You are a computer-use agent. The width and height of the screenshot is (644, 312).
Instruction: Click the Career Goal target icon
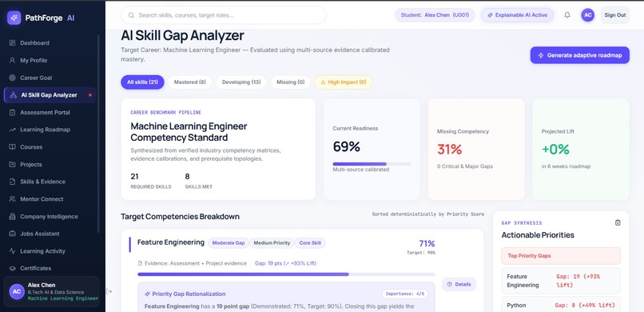coord(12,78)
